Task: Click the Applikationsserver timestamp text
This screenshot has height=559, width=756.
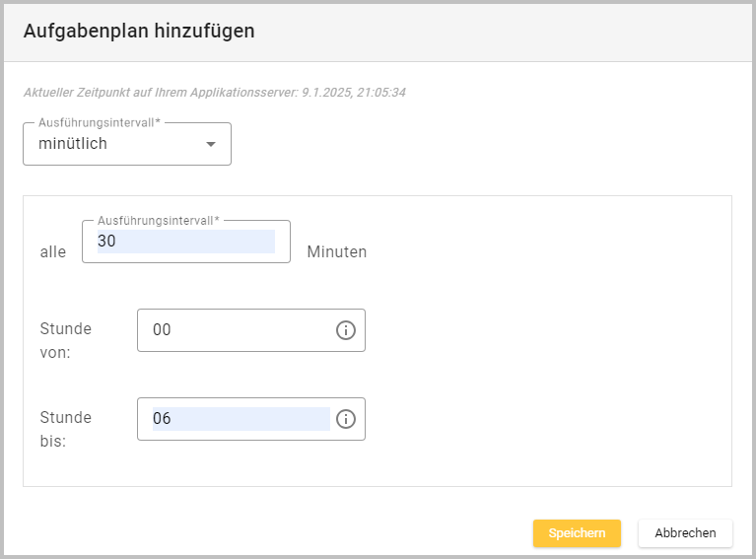Action: (x=215, y=93)
